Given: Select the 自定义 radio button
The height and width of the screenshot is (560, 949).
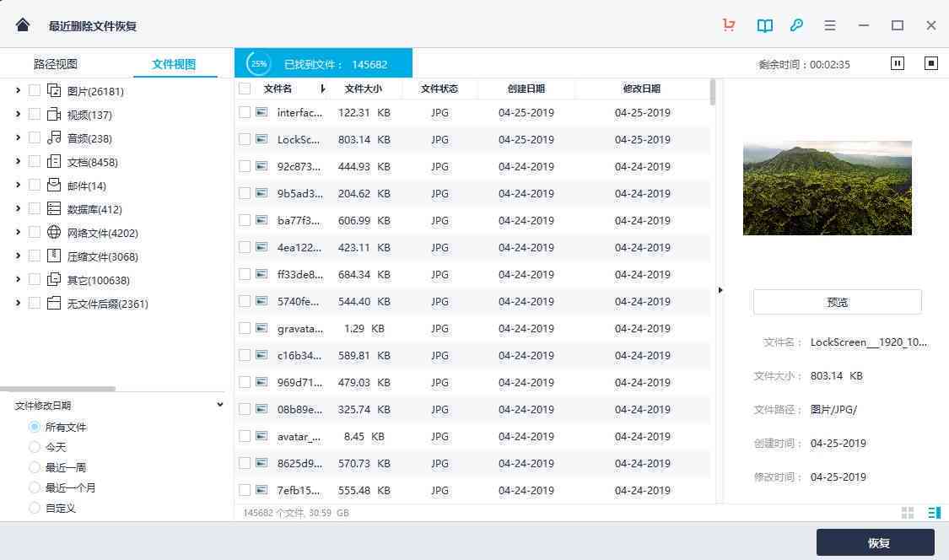Looking at the screenshot, I should tap(35, 508).
